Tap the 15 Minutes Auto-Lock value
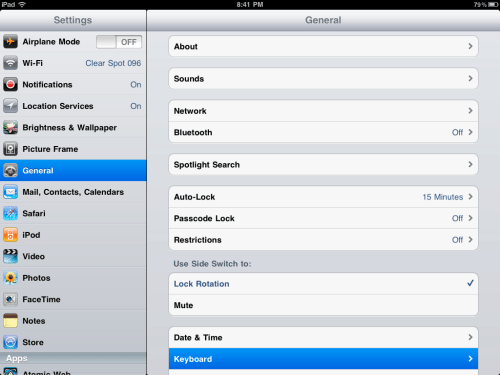This screenshot has height=375, width=500. (443, 197)
